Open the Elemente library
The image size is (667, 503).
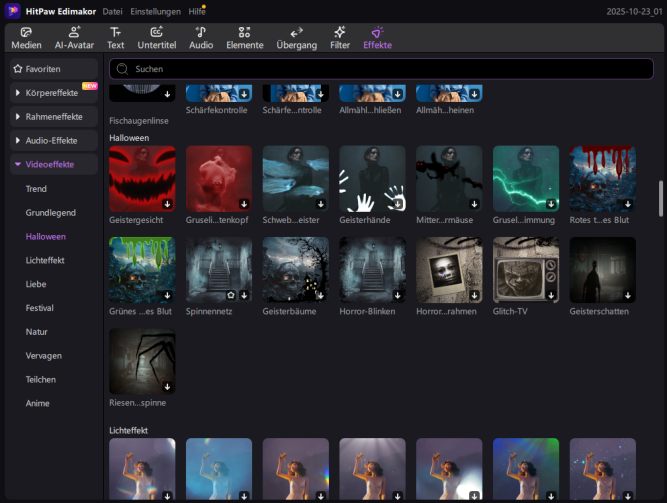244,33
